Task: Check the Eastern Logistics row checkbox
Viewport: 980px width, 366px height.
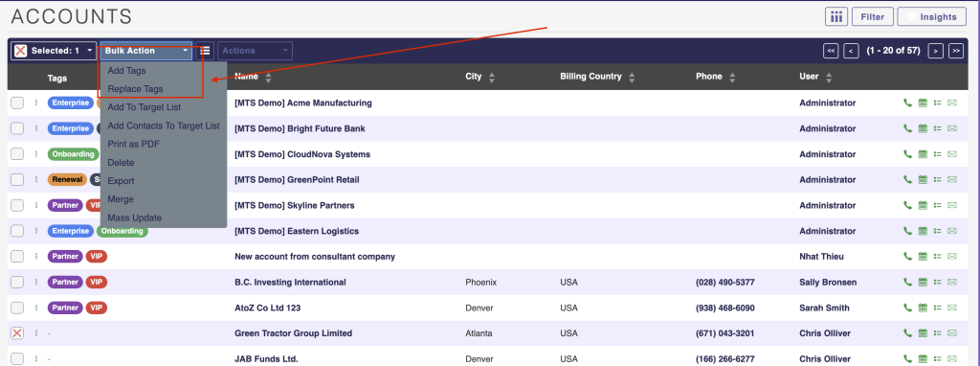Action: [17, 231]
